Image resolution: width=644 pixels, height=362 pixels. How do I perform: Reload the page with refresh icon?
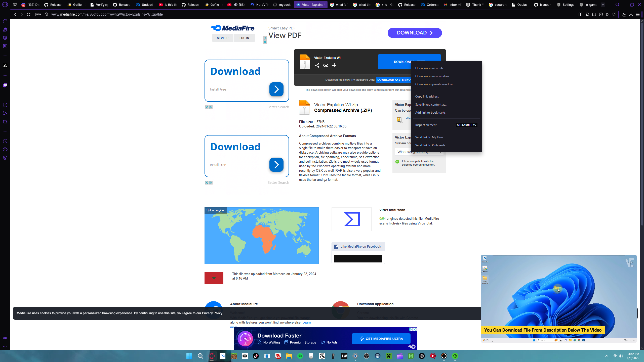click(28, 15)
